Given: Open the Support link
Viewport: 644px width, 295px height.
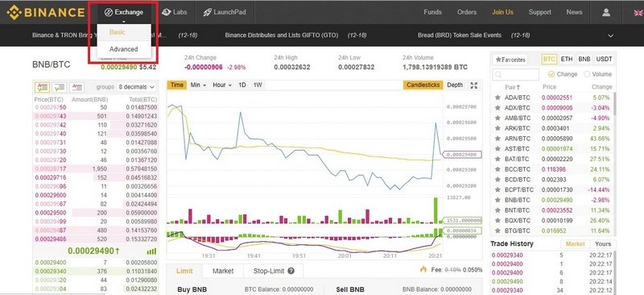Looking at the screenshot, I should coord(539,12).
